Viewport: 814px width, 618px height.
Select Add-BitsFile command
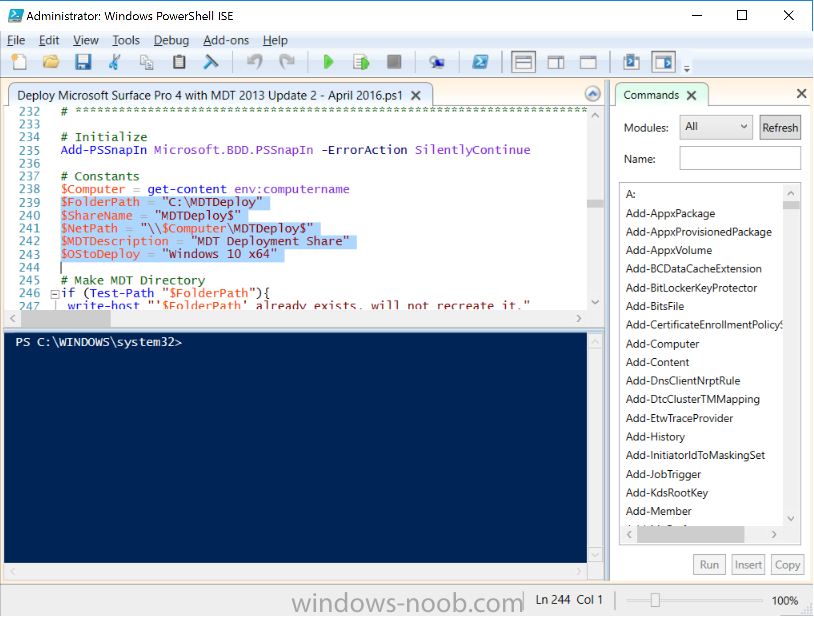click(655, 306)
